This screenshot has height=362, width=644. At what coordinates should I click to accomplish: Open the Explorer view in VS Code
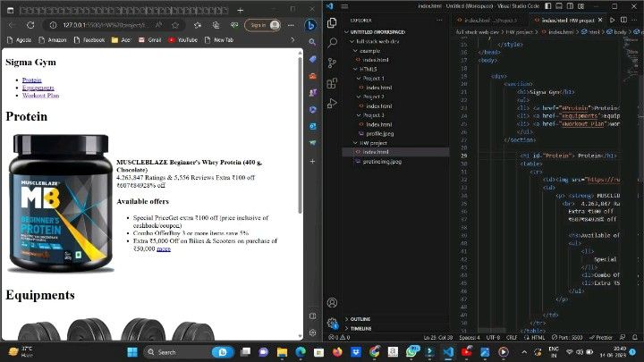[x=332, y=22]
